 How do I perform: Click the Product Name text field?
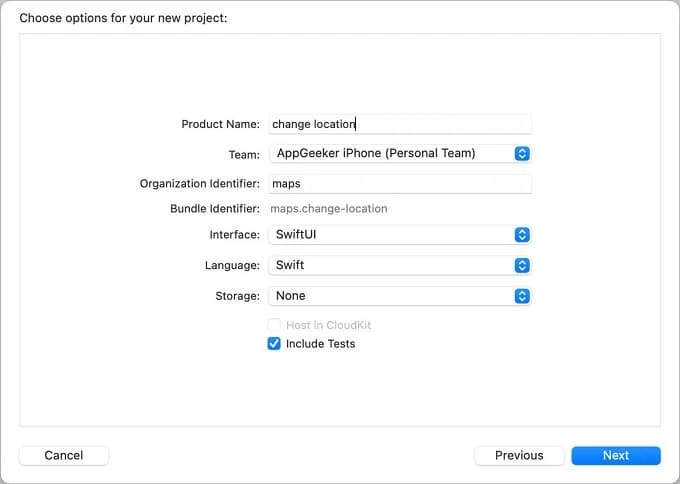pyautogui.click(x=400, y=124)
